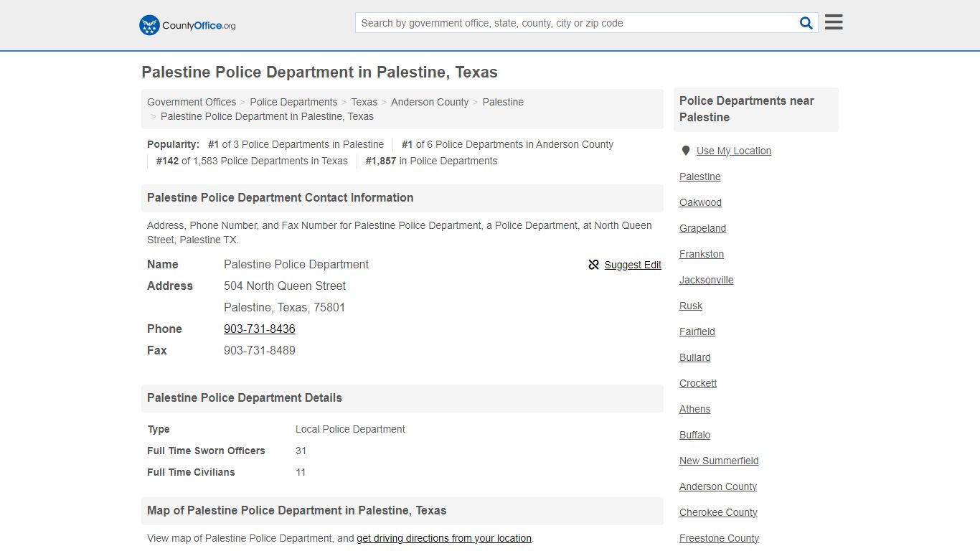Go to the Texas breadcrumb
This screenshot has width=980, height=551.
point(364,102)
